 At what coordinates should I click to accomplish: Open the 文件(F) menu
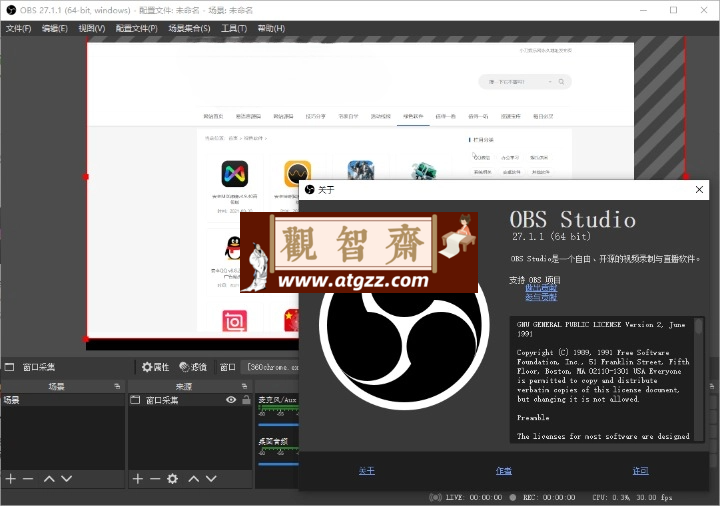point(18,28)
